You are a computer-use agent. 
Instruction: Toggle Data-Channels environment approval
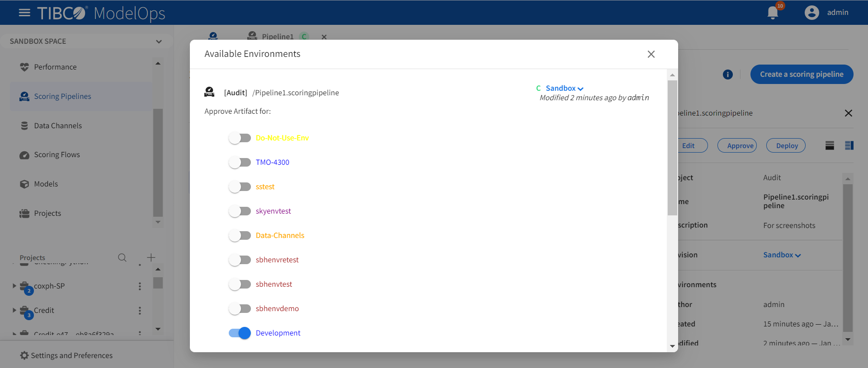coord(240,236)
